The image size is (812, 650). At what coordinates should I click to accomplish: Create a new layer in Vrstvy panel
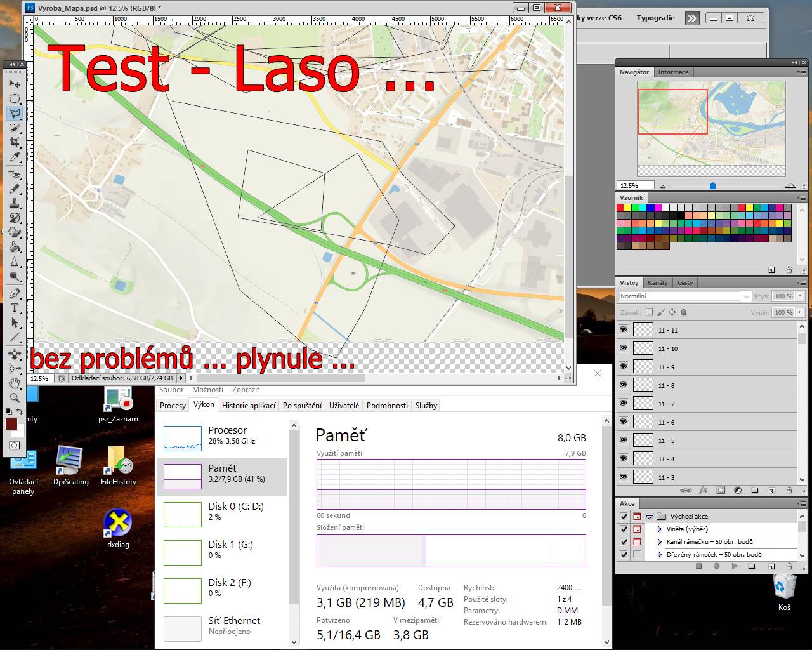click(x=772, y=490)
